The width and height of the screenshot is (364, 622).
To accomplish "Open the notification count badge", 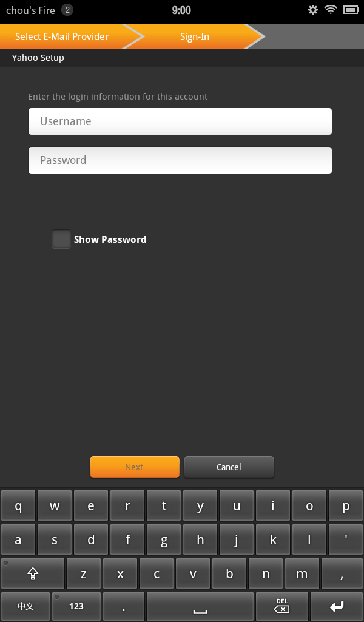I will point(67,10).
